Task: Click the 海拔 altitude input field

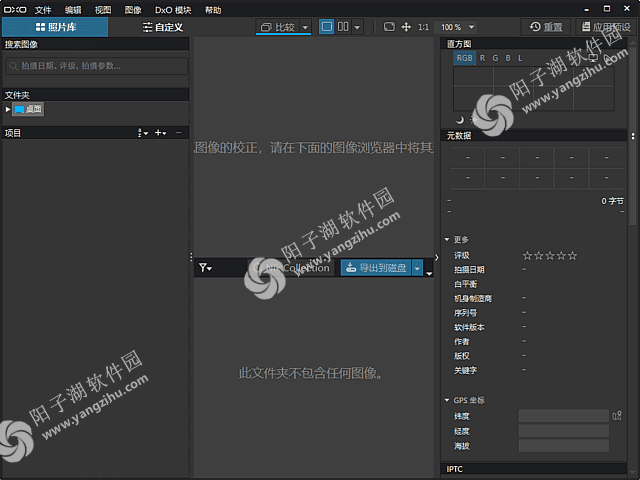Action: click(x=564, y=446)
